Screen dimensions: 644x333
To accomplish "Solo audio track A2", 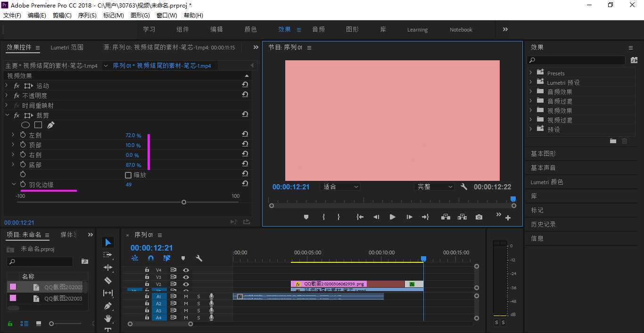I will pos(198,303).
